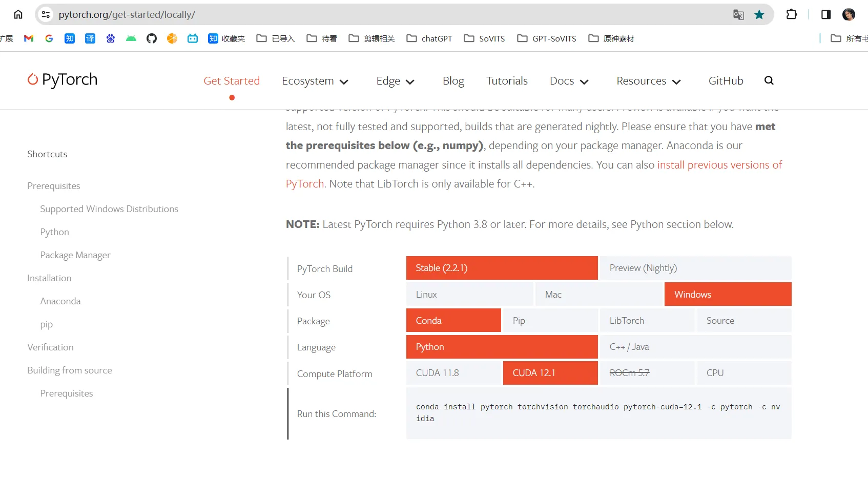This screenshot has width=868, height=500.
Task: Jump to Building from source section
Action: coord(70,370)
